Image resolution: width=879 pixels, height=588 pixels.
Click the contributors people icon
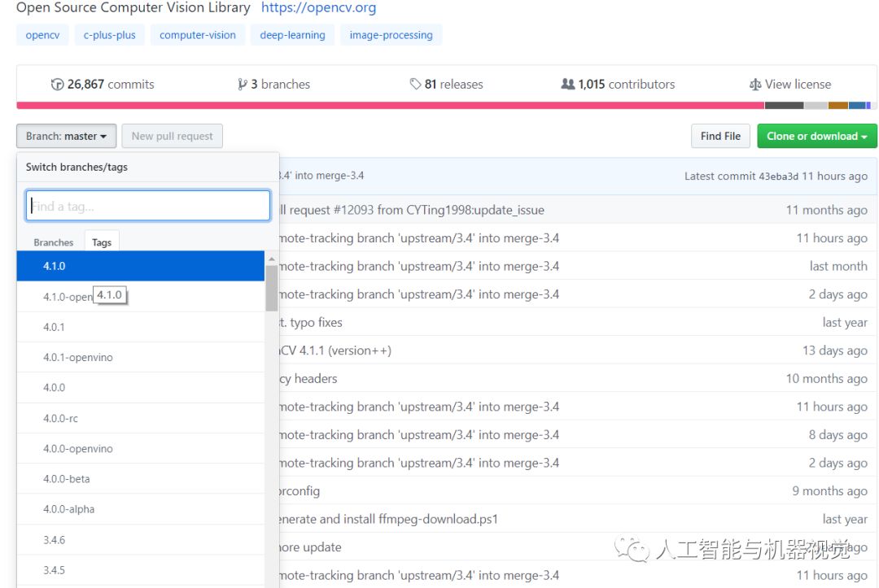coord(568,84)
